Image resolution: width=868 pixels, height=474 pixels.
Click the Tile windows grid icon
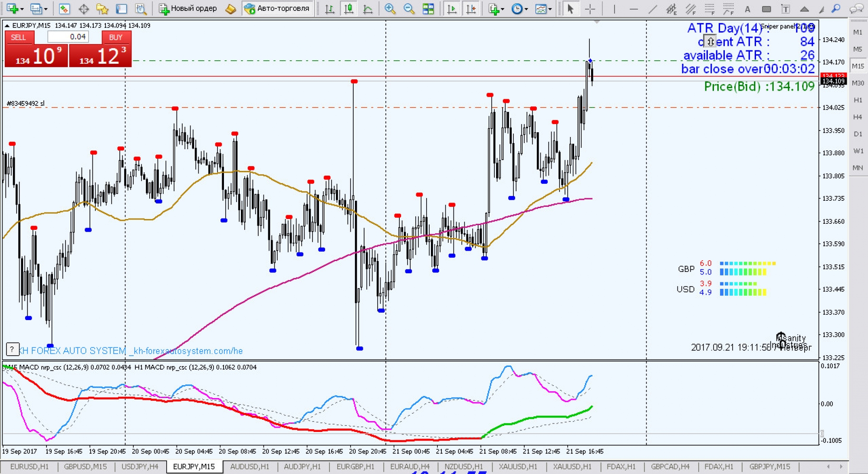pyautogui.click(x=428, y=8)
